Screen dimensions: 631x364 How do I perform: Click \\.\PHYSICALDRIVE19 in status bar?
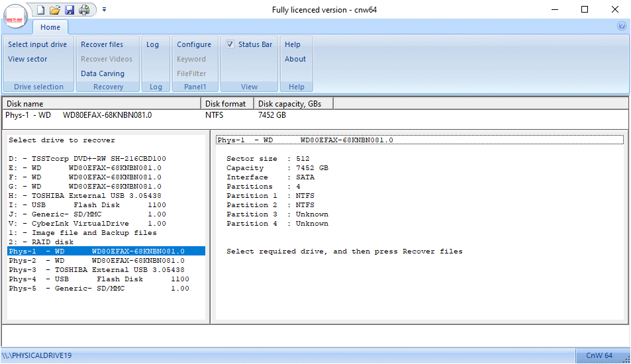click(36, 355)
